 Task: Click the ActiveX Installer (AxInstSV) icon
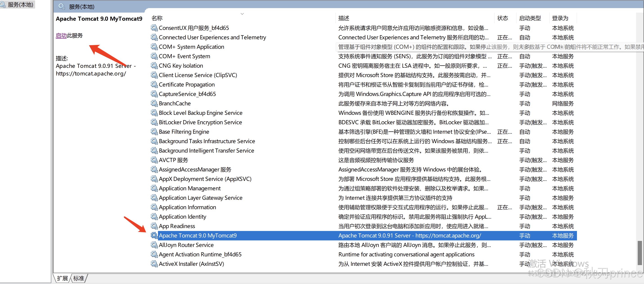point(154,264)
